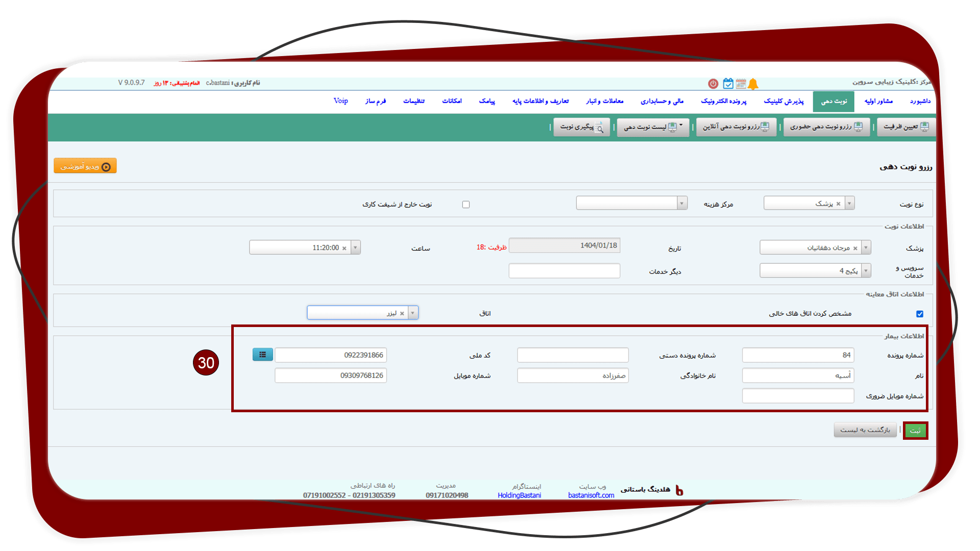Uncheck مشخص کردن اتاق های خالی checkbox
The width and height of the screenshot is (980, 551).
point(920,314)
